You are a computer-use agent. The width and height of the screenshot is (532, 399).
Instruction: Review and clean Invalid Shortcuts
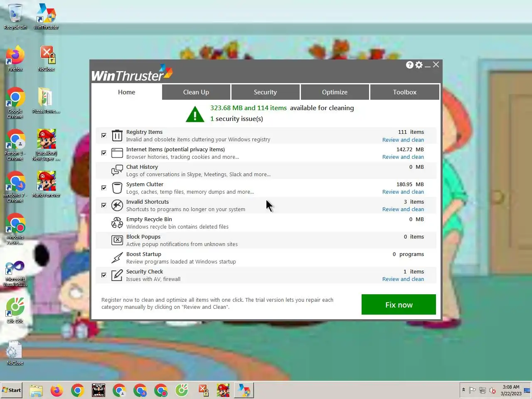[403, 209]
